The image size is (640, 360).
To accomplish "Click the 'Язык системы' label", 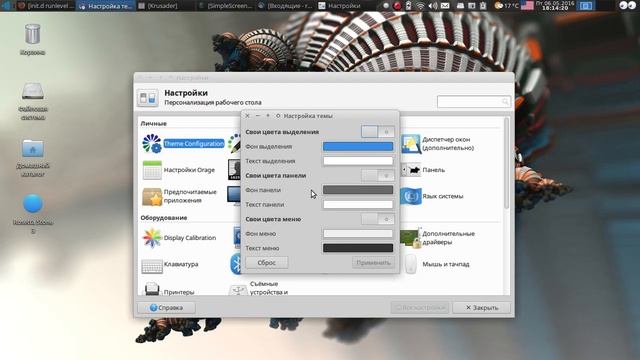I will coord(443,196).
